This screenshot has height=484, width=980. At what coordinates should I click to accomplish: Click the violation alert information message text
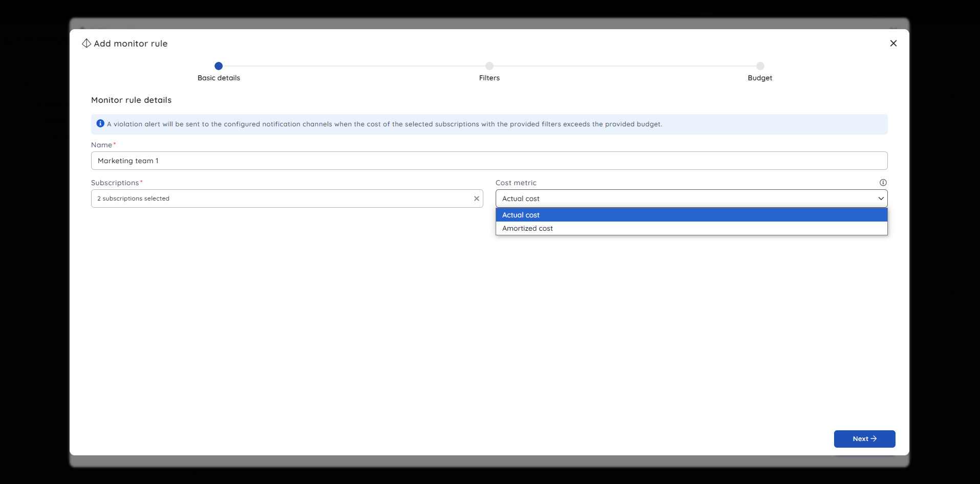pyautogui.click(x=384, y=124)
